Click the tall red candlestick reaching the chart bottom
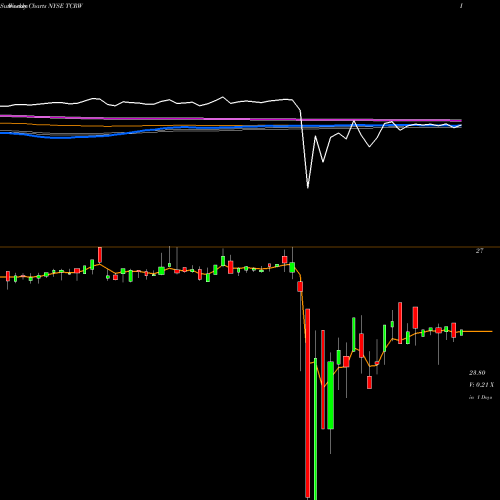The height and width of the screenshot is (500, 500). pos(308,403)
